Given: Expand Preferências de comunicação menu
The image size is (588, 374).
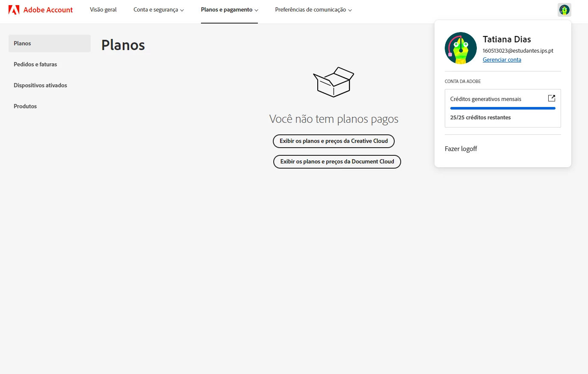Looking at the screenshot, I should tap(313, 9).
